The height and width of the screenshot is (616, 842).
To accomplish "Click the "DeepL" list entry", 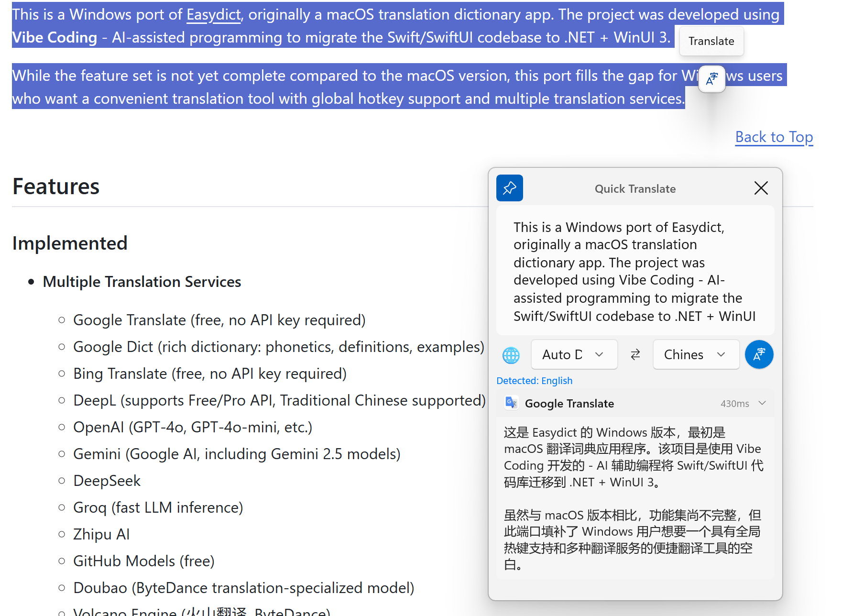I will click(x=280, y=400).
